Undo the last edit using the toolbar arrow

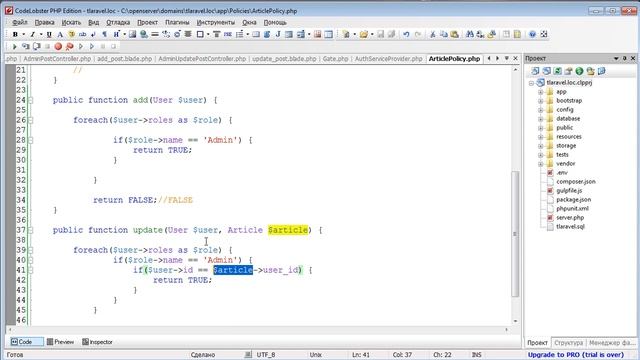406,35
